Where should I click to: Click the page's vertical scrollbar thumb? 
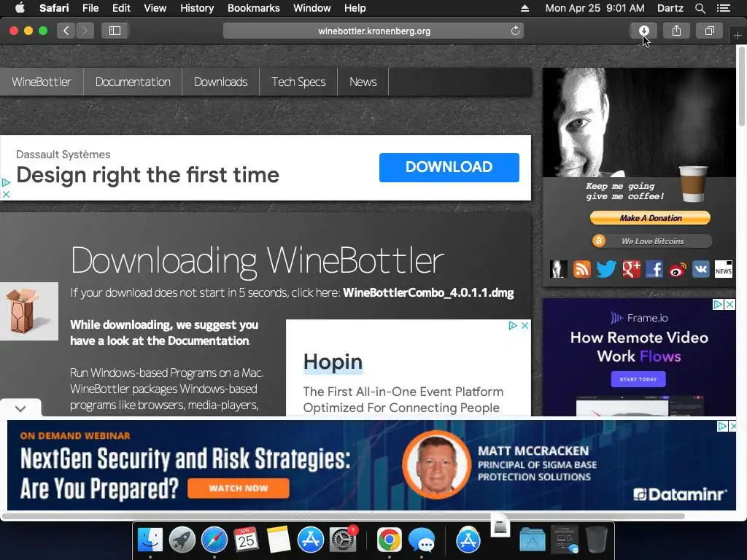(x=742, y=86)
